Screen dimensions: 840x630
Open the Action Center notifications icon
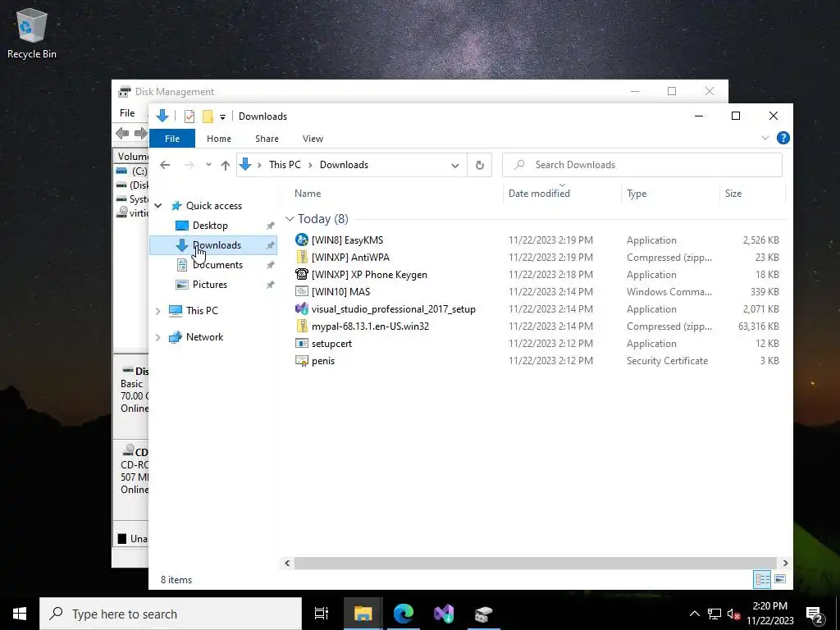814,614
